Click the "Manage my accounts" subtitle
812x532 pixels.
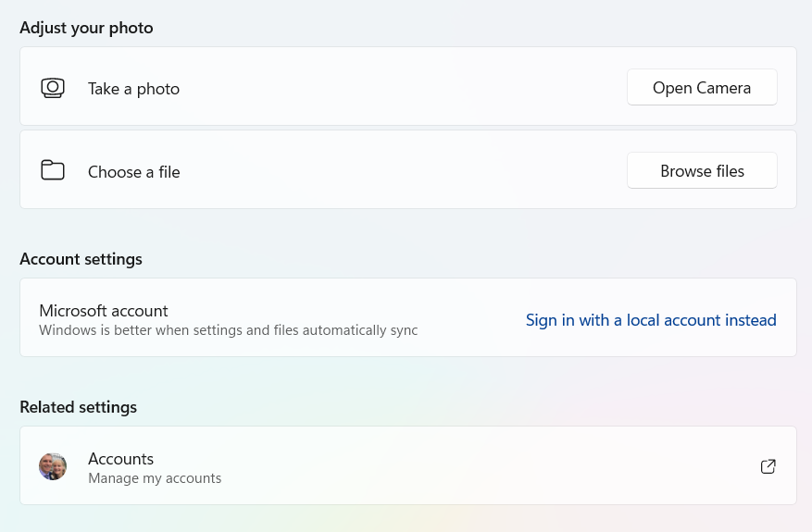point(155,478)
